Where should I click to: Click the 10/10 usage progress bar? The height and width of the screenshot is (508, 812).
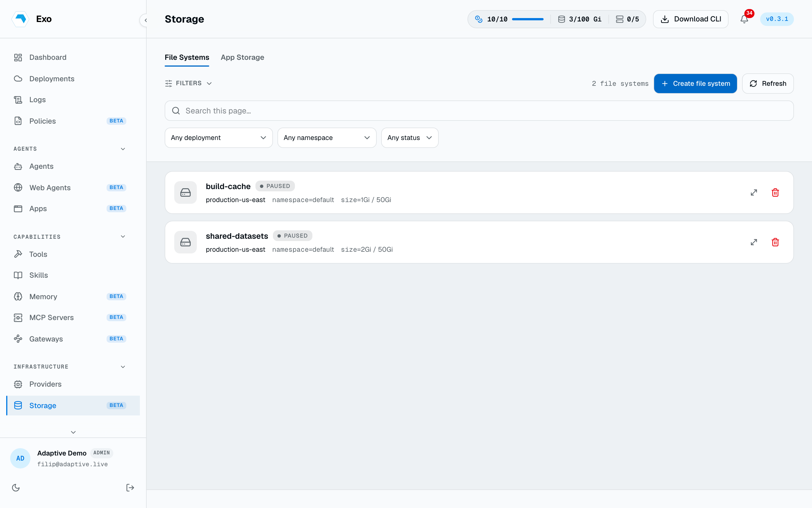(528, 19)
